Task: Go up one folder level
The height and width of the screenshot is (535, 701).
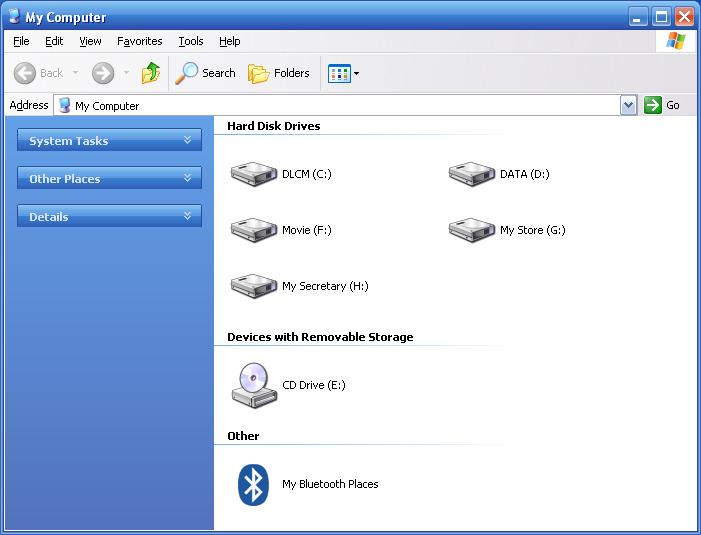Action: [x=151, y=73]
